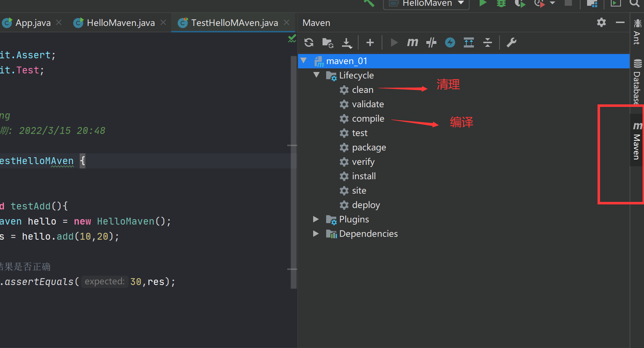Open Maven panel gear options
This screenshot has height=348, width=644.
point(601,22)
